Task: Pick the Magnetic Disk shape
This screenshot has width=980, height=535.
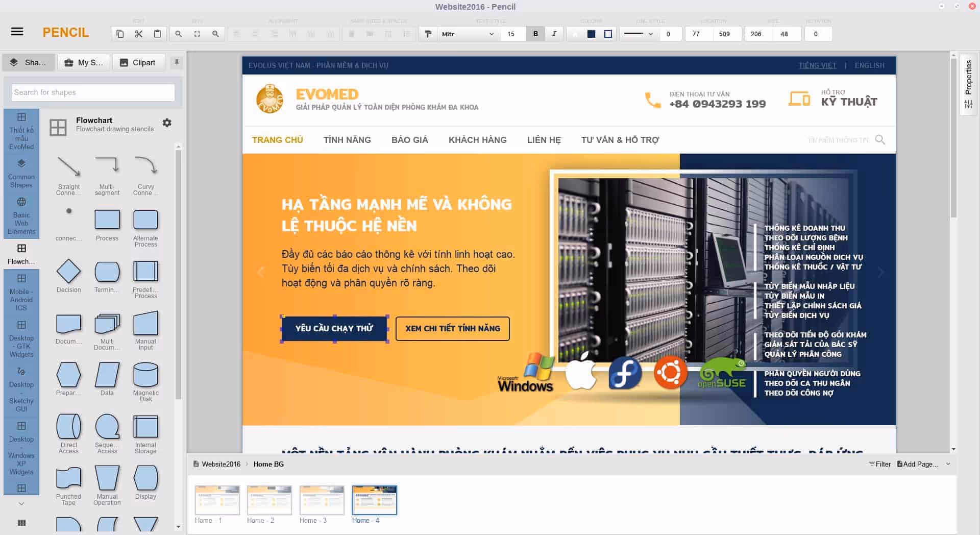Action: click(x=145, y=382)
